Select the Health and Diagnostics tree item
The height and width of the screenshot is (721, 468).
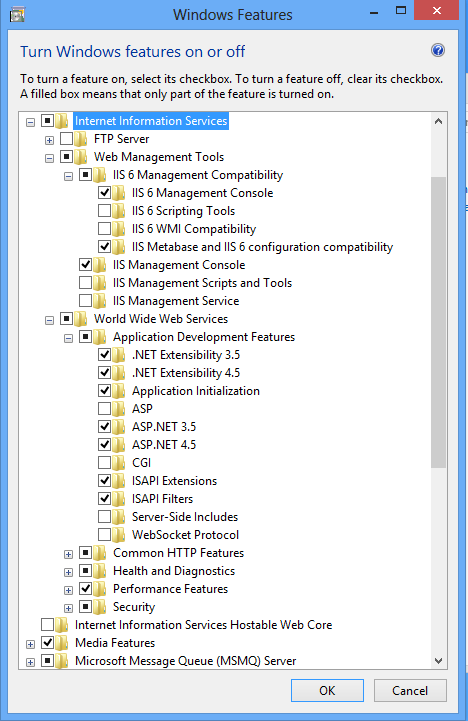[174, 571]
